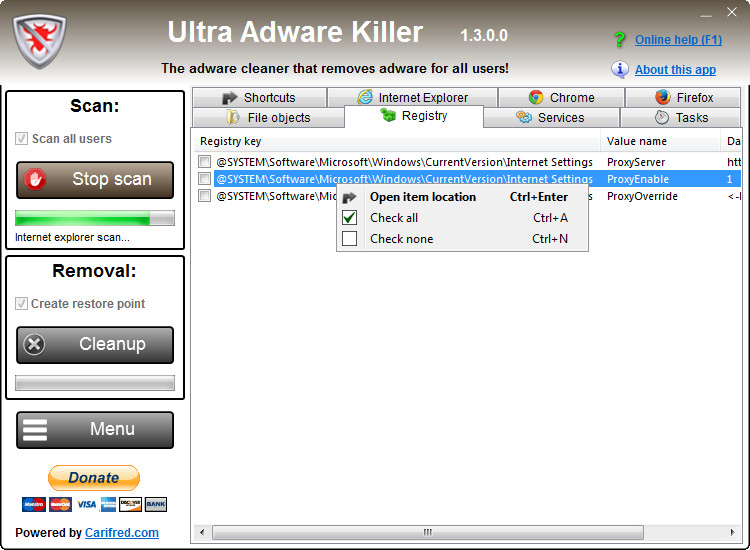Choose Check none from context menu
750x550 pixels.
tap(462, 239)
